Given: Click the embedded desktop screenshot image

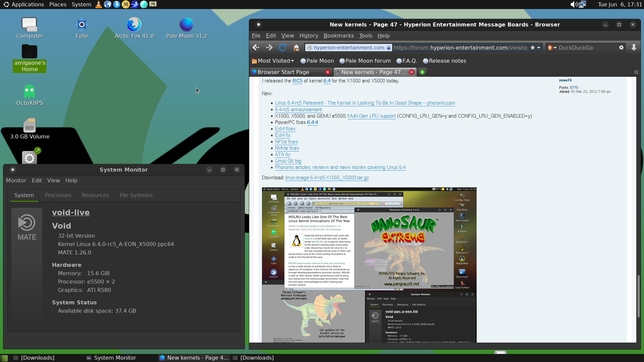Looking at the screenshot, I should [x=369, y=265].
